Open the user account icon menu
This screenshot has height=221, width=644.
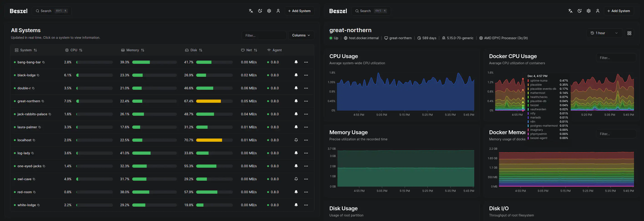tap(278, 11)
